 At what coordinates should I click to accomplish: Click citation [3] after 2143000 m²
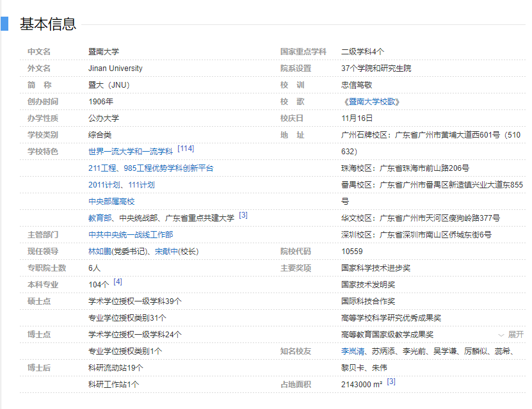click(391, 381)
